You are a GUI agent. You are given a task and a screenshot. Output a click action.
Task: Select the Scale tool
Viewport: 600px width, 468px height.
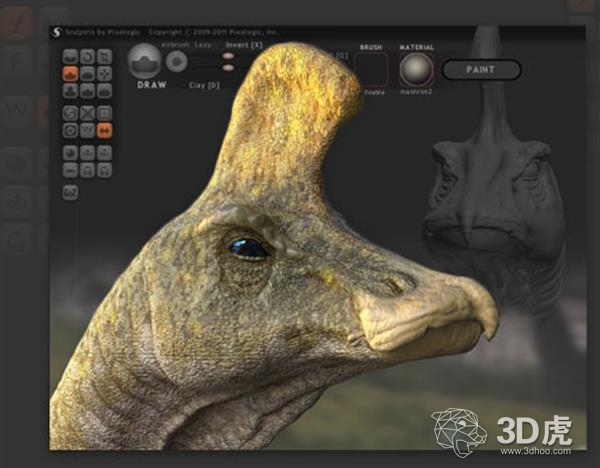pyautogui.click(x=104, y=57)
